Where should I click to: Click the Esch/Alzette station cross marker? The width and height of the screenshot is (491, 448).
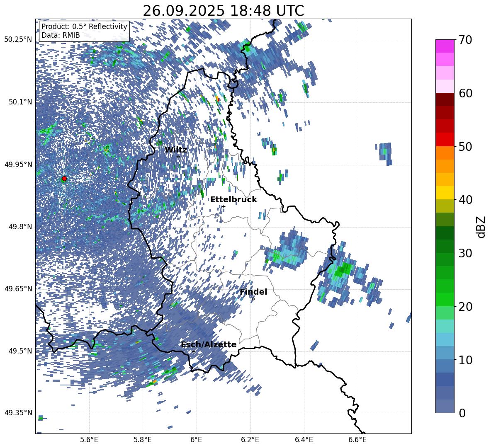(194, 351)
